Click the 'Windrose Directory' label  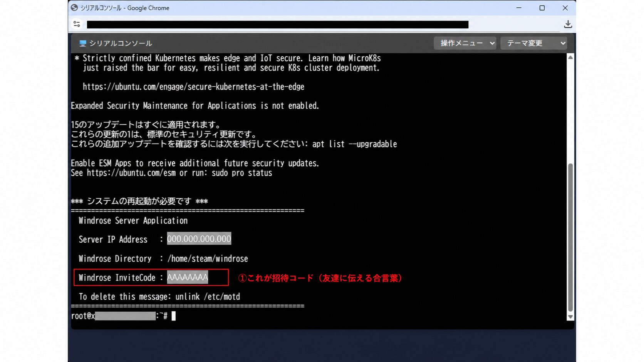[115, 259]
